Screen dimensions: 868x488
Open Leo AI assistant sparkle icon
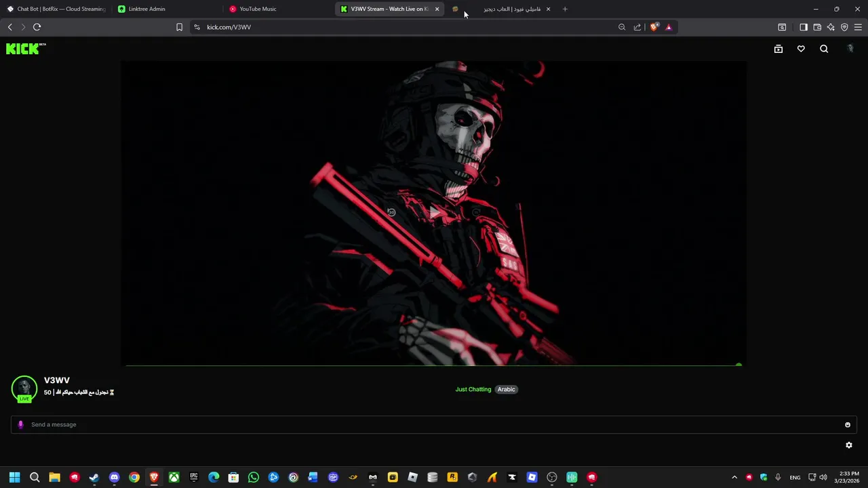[x=831, y=27]
